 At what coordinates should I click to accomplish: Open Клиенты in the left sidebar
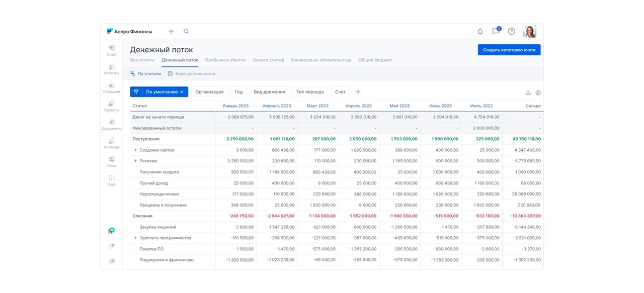pos(111,69)
